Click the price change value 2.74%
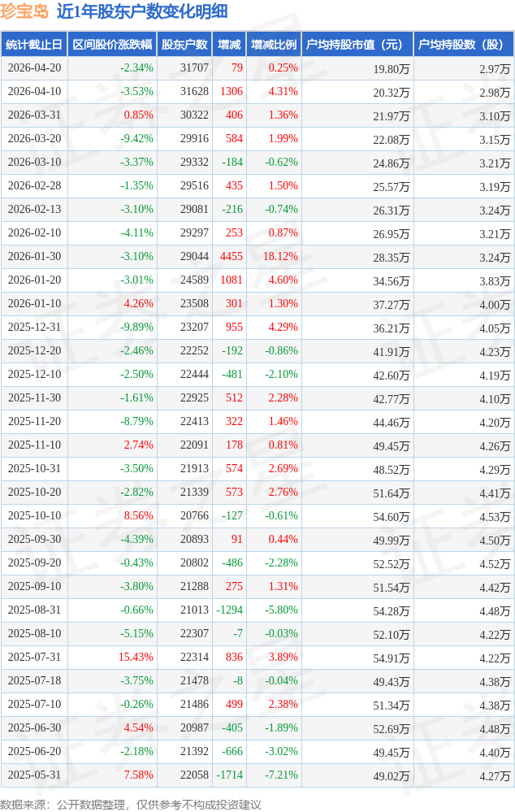The width and height of the screenshot is (515, 812). 139,445
